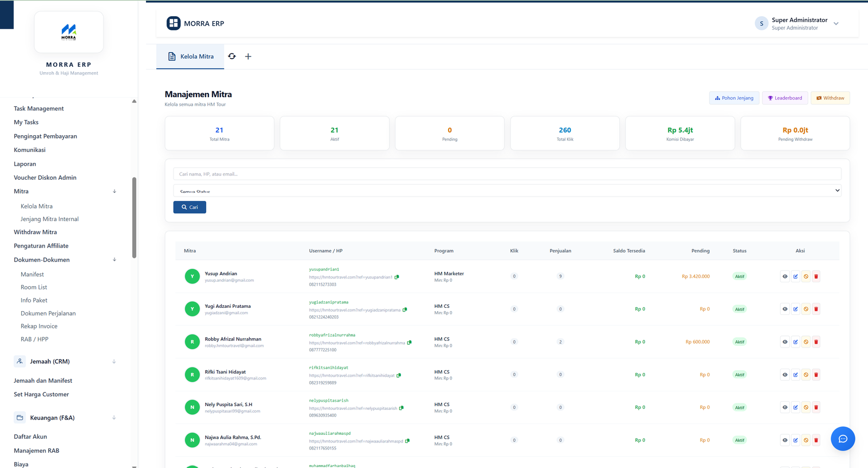Viewport: 868px width, 468px height.
Task: Switch to the Kelola Mitra tab
Action: pyautogui.click(x=190, y=56)
